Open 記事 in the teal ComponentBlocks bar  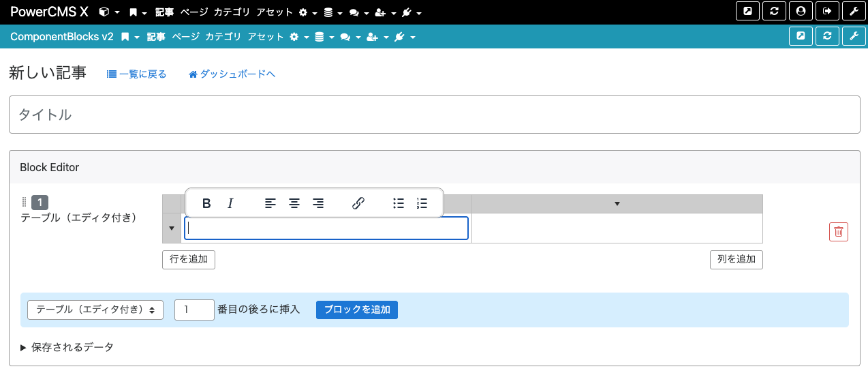(156, 37)
